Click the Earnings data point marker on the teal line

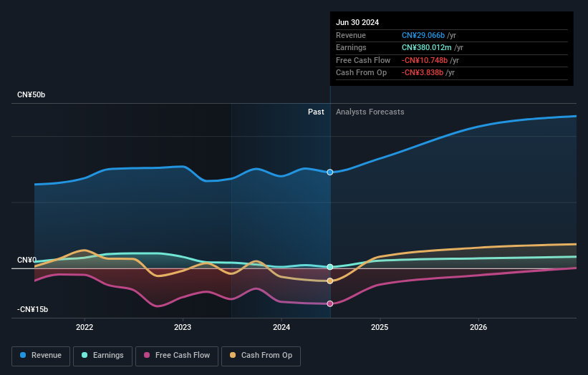330,267
